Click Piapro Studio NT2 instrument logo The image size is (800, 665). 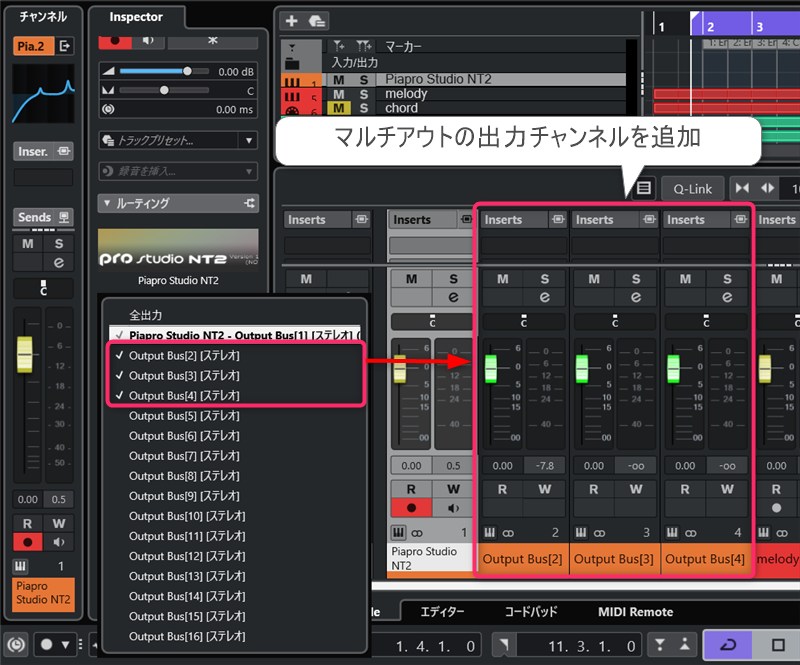[x=178, y=251]
